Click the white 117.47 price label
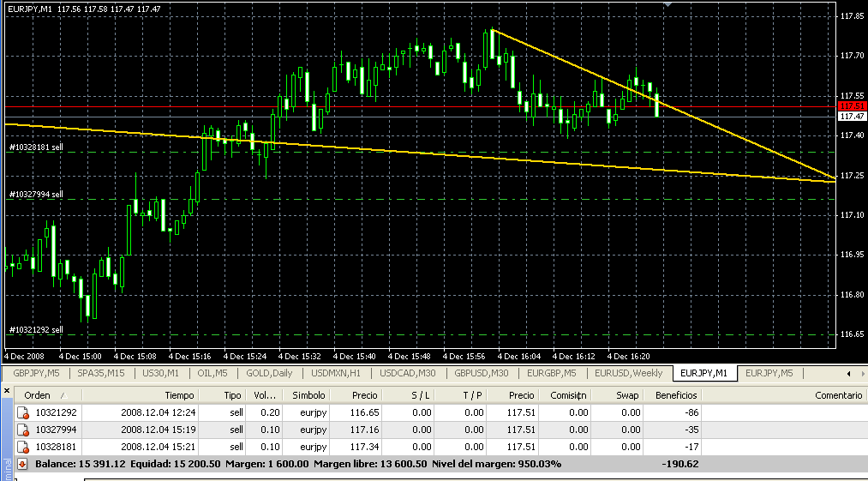 [x=853, y=117]
